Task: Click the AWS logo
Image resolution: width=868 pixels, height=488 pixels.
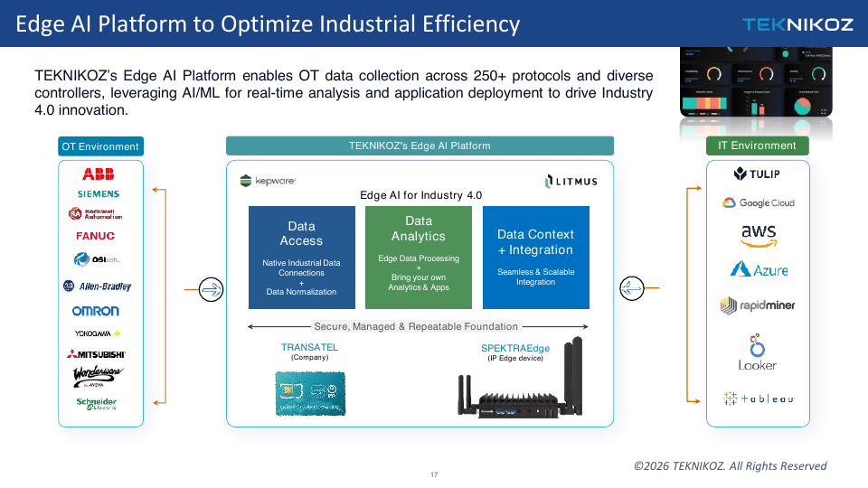Action: 759,236
